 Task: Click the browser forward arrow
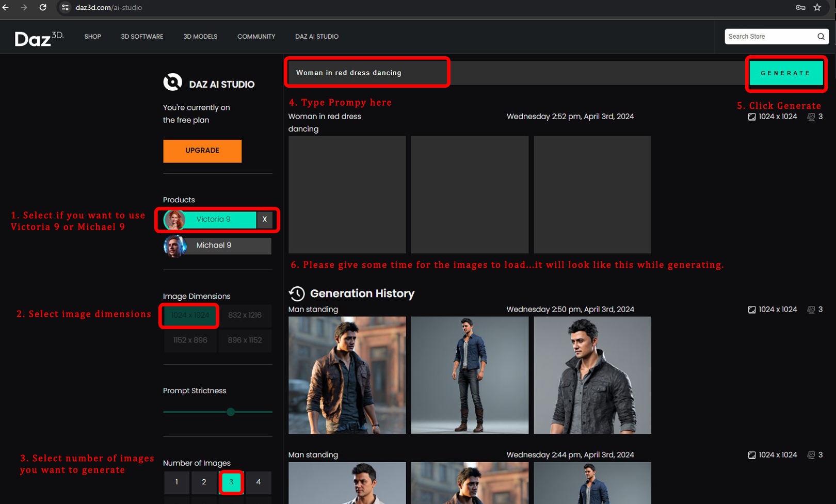coord(24,7)
